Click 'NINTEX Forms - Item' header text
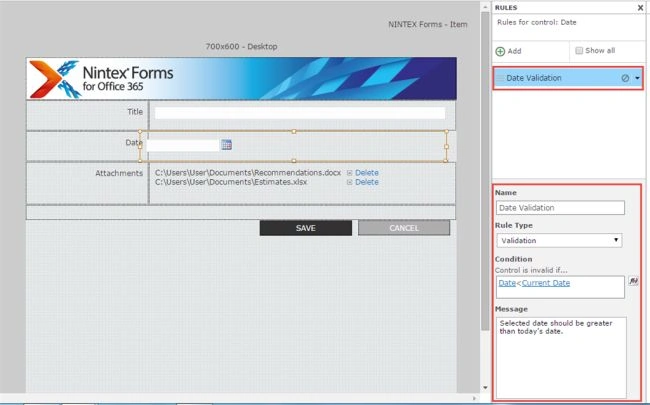This screenshot has height=405, width=650. 428,24
